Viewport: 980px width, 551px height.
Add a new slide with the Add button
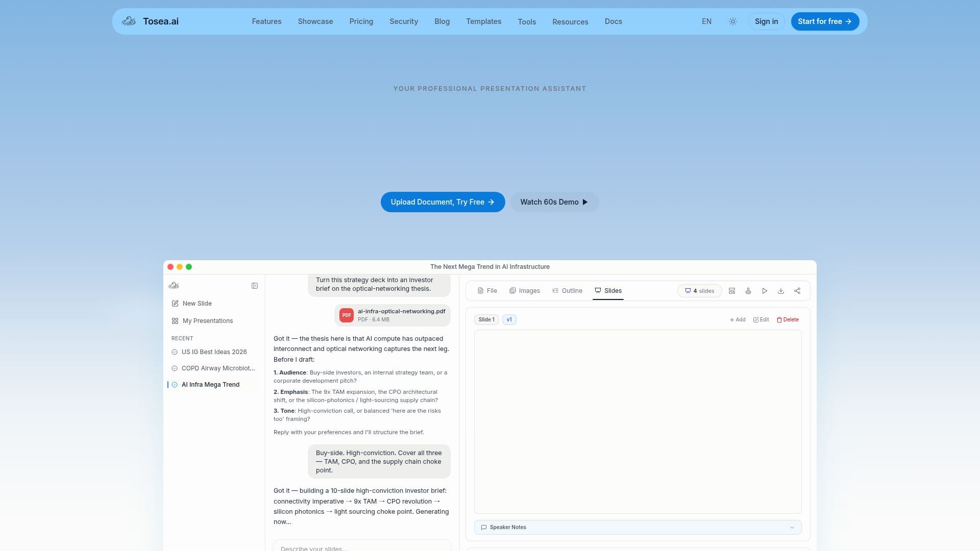tap(738, 320)
